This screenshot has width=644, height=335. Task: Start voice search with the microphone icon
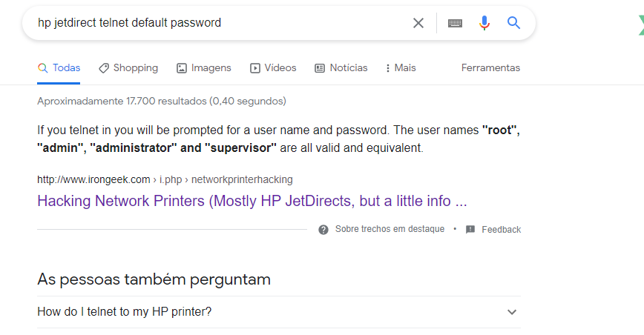click(x=484, y=23)
